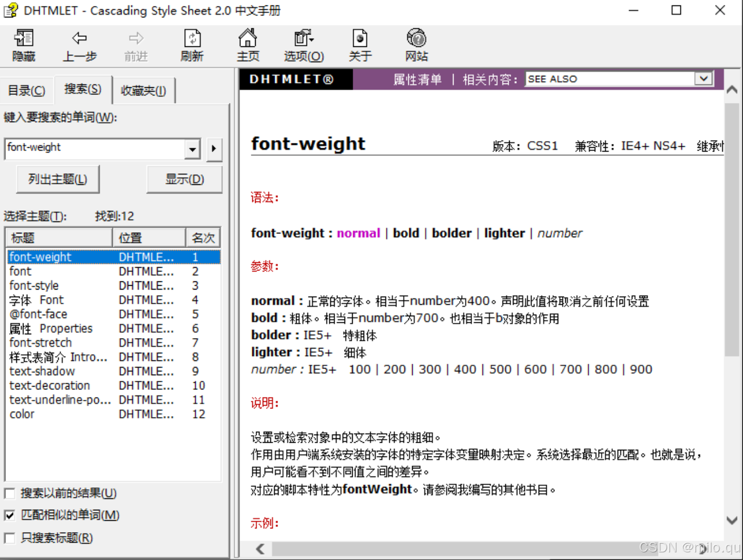Switch to the 目录(C) tab
This screenshot has width=743, height=560.
point(27,91)
